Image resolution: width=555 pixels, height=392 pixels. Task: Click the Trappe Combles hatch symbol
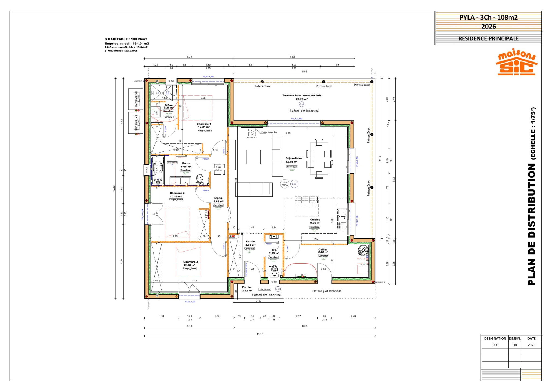point(219,169)
